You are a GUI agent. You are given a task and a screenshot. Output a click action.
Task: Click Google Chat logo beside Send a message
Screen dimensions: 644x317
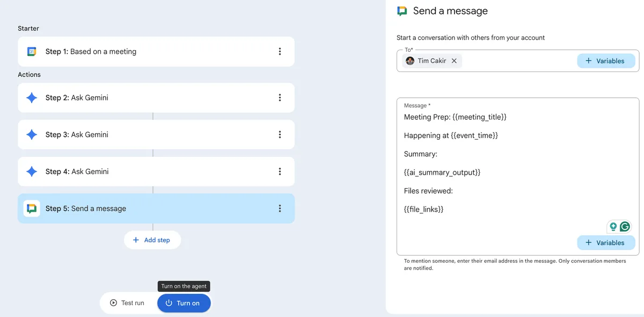pos(402,11)
